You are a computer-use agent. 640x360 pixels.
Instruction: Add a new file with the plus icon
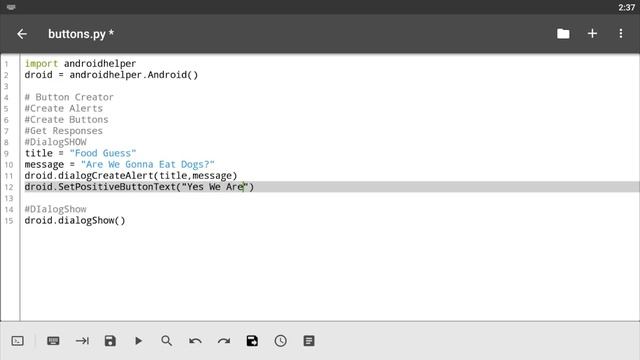point(592,33)
